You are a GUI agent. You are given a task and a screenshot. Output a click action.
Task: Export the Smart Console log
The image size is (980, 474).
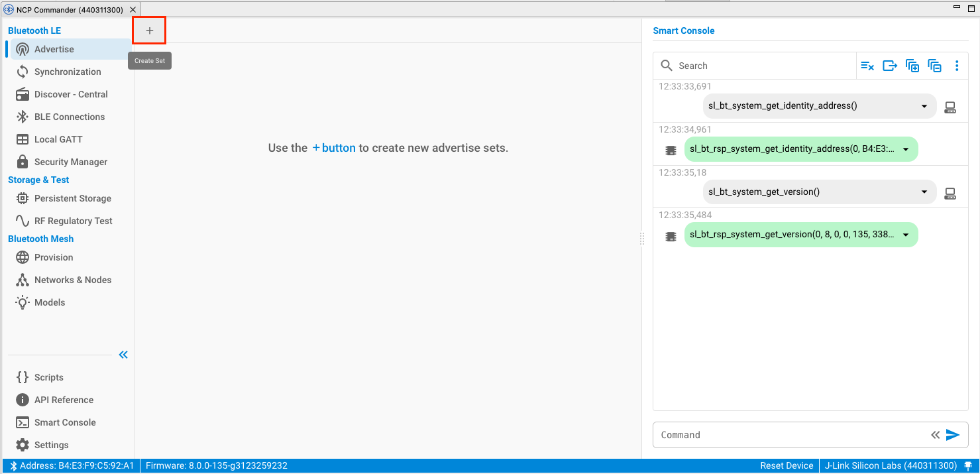point(889,66)
